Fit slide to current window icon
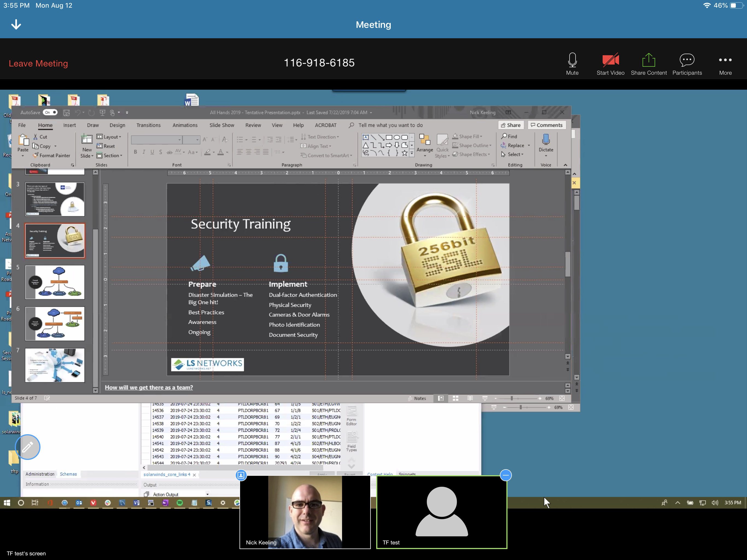747x560 pixels. pos(562,398)
